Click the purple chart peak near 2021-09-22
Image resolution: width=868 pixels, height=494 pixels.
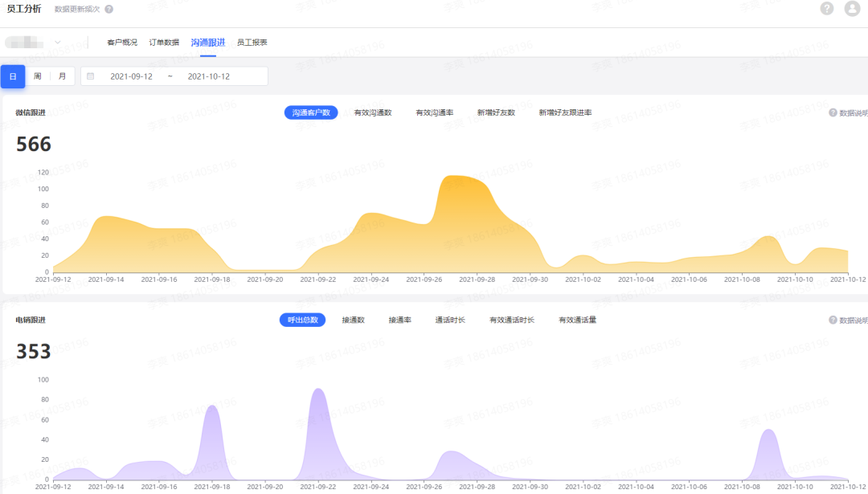click(318, 390)
